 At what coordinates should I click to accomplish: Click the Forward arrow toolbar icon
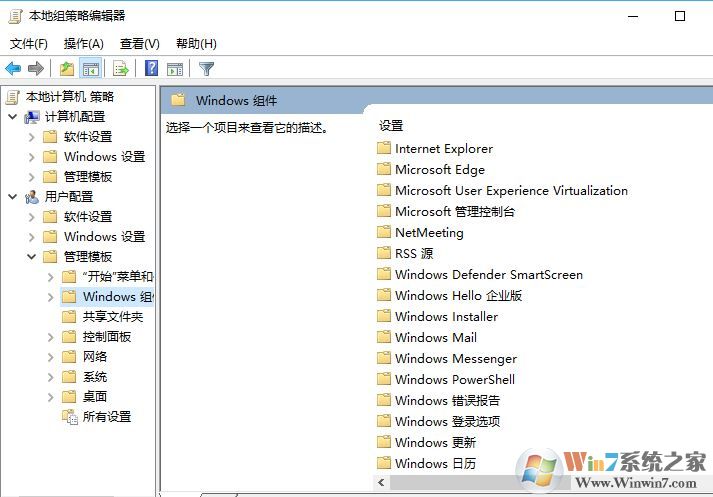point(36,69)
